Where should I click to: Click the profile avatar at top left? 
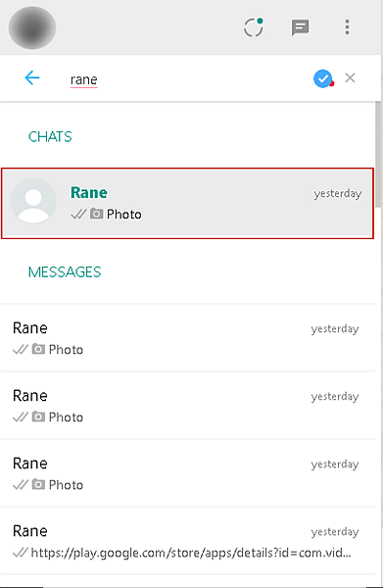[x=32, y=27]
